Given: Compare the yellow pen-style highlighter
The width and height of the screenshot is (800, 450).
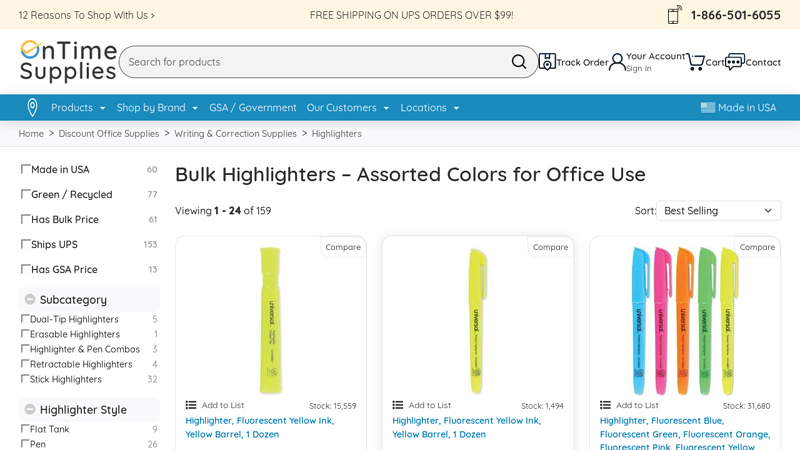Looking at the screenshot, I should (550, 247).
